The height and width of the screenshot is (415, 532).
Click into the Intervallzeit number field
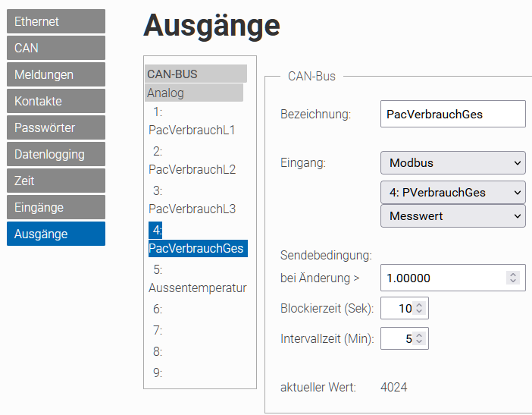[x=397, y=338]
